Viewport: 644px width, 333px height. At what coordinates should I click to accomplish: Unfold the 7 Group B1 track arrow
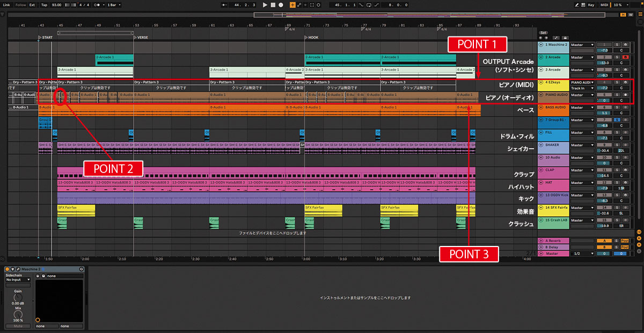point(541,120)
